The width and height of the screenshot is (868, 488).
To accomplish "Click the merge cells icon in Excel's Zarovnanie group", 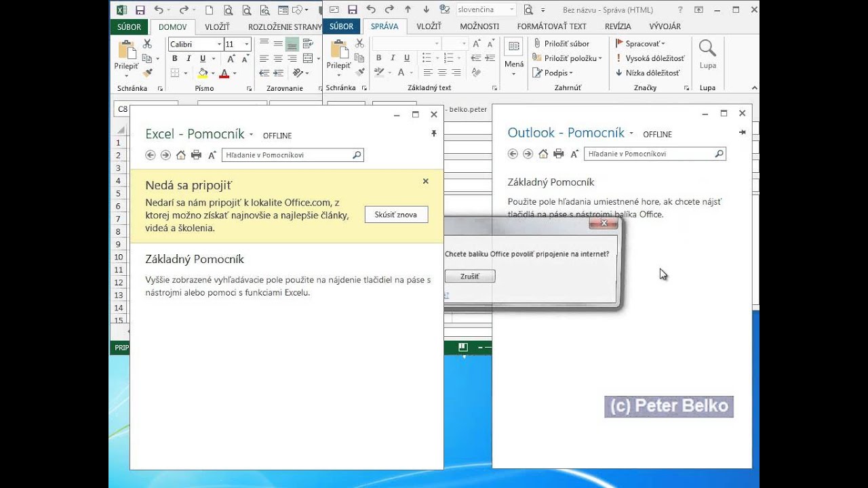I will [x=309, y=59].
